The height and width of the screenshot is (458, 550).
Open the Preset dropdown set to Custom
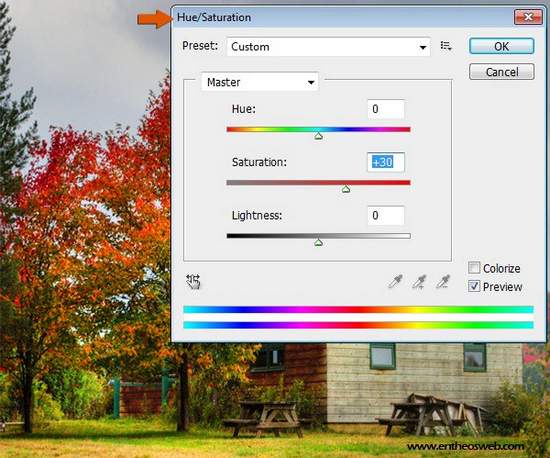point(328,46)
